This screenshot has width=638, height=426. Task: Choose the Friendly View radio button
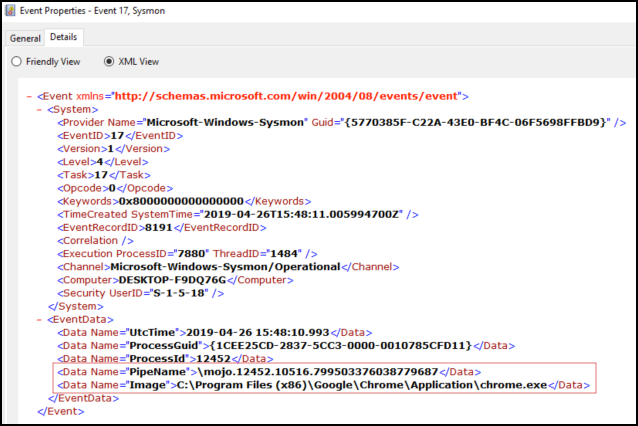tap(16, 61)
